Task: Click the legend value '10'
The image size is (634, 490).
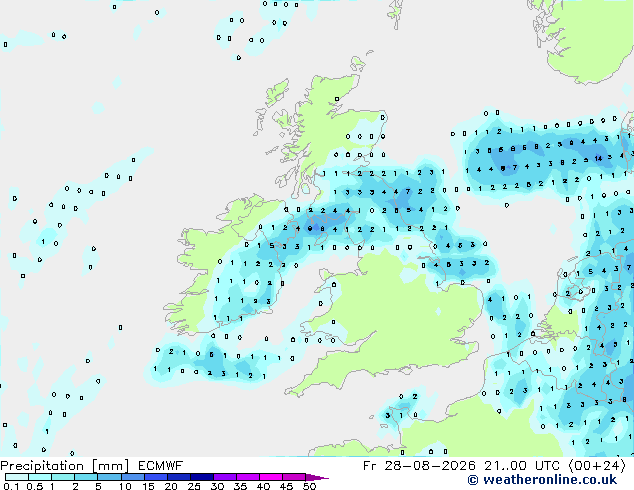Action: [x=125, y=486]
